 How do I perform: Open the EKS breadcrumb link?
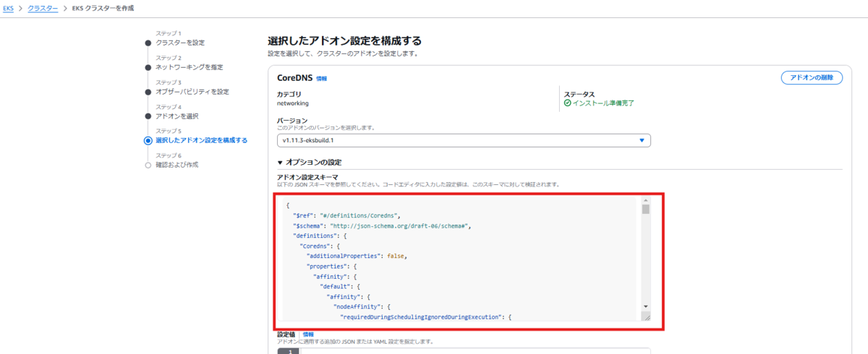[9, 7]
